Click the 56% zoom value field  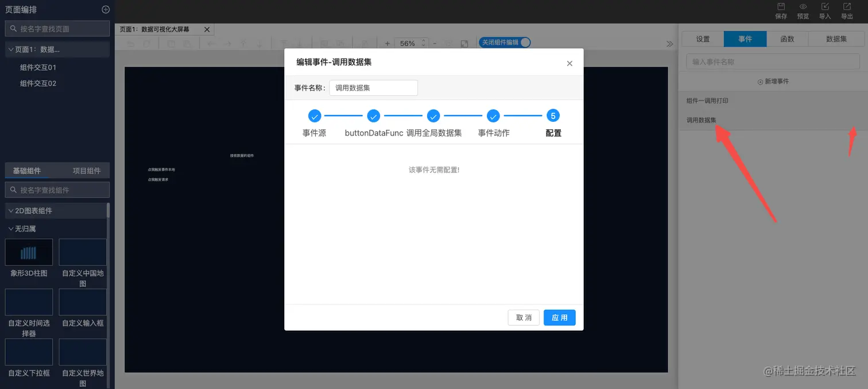(x=408, y=43)
